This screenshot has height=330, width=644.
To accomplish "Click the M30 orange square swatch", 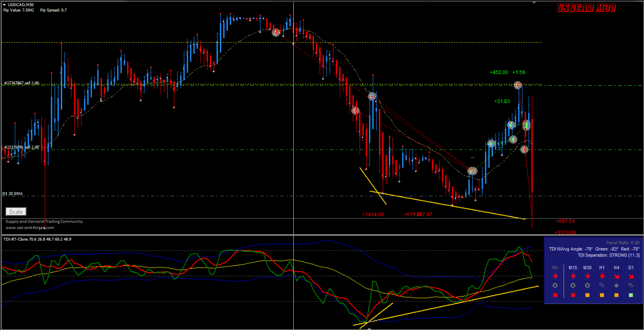I will pos(588,295).
